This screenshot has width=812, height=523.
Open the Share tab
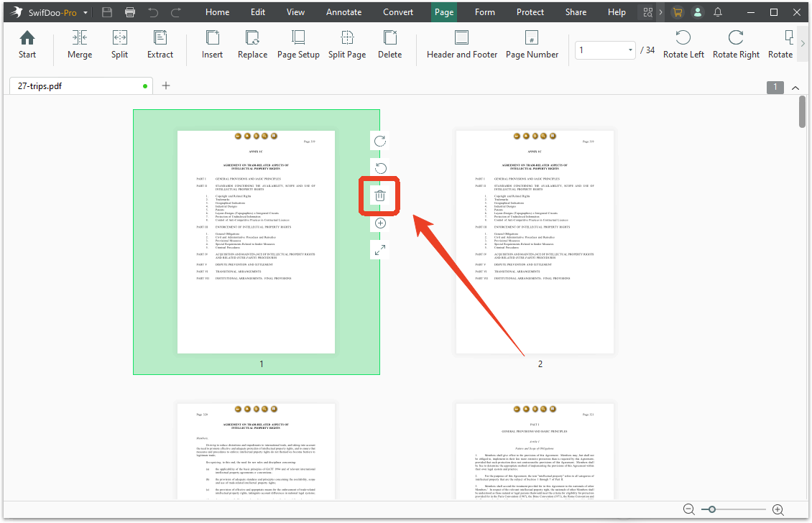[576, 12]
